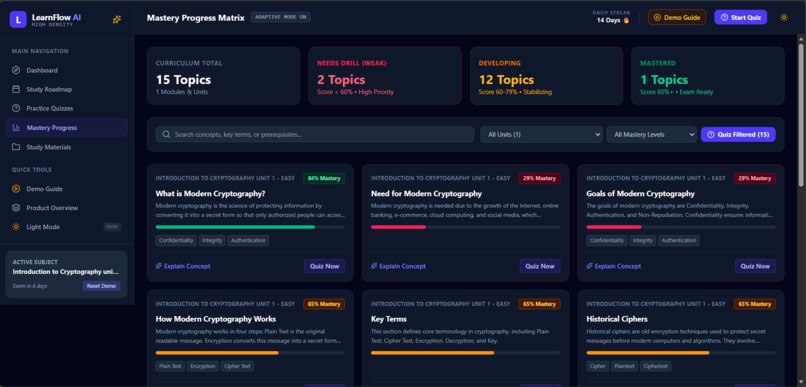
Task: Open the All Mastery Levels dropdown
Action: [x=652, y=135]
